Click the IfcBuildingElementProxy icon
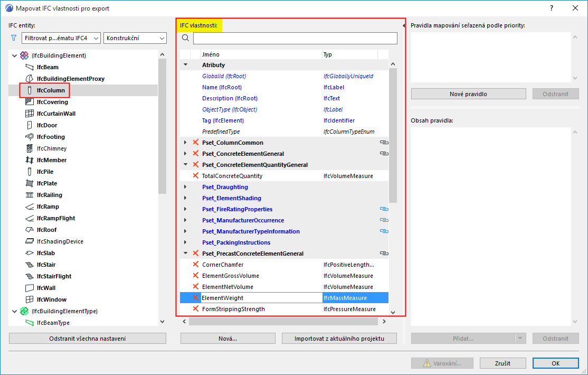 click(x=29, y=79)
